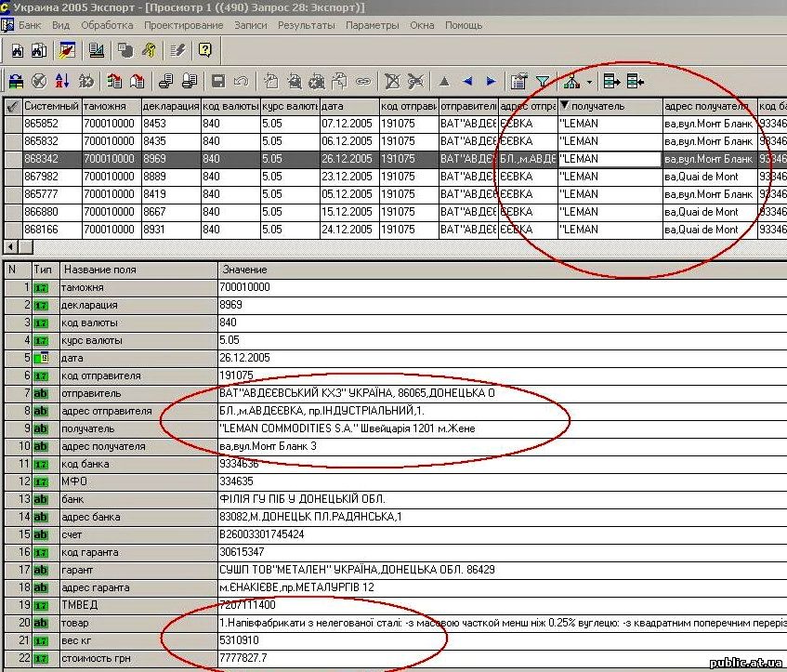The image size is (787, 672).
Task: Click the undo curved arrow icon
Action: pos(242,81)
